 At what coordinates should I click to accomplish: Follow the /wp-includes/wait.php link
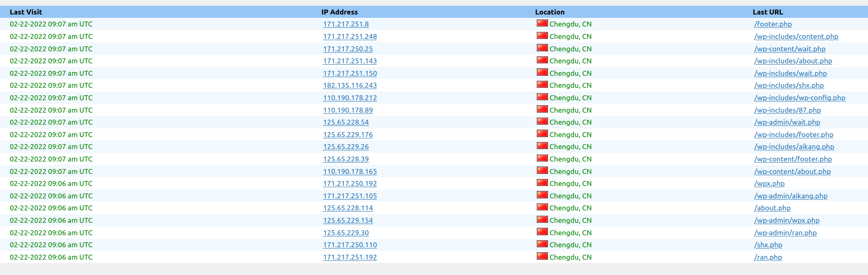790,73
